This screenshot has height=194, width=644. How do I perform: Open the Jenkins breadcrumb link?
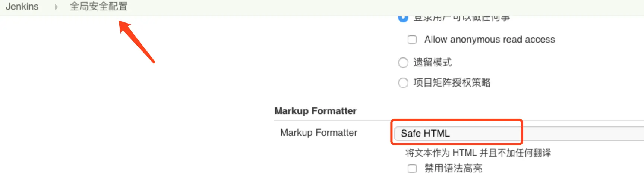[22, 7]
